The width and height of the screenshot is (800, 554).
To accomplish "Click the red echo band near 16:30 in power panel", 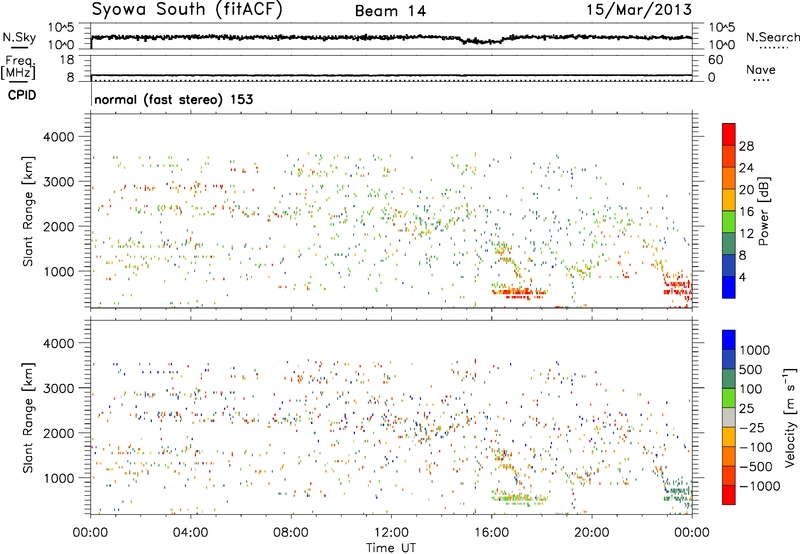I will [518, 292].
